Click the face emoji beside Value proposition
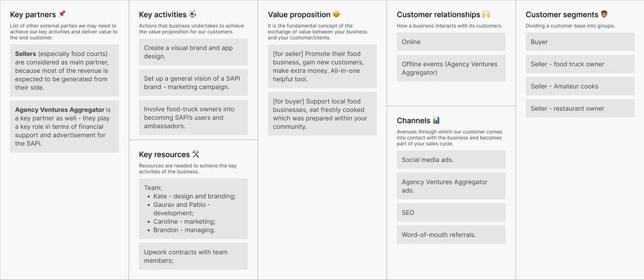 pyautogui.click(x=337, y=14)
